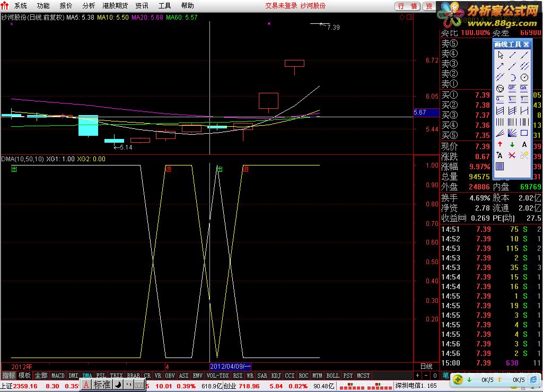Choose the Gann circle polygon tool

pyautogui.click(x=501, y=88)
